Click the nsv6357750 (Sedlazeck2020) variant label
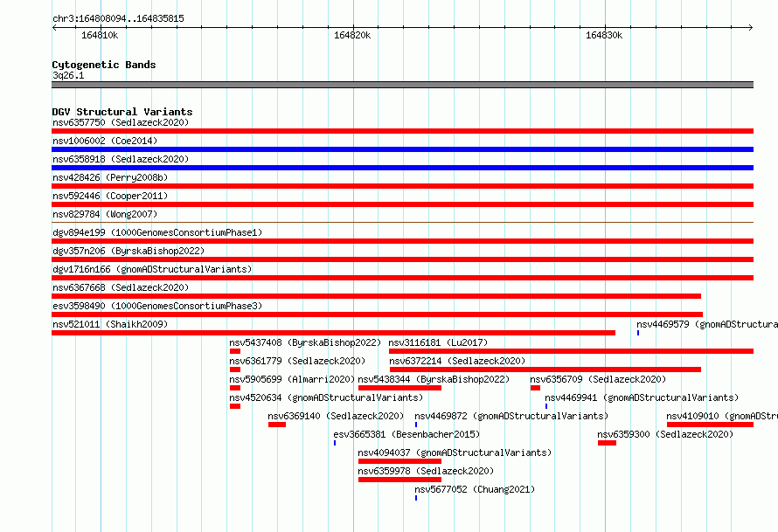 point(121,122)
